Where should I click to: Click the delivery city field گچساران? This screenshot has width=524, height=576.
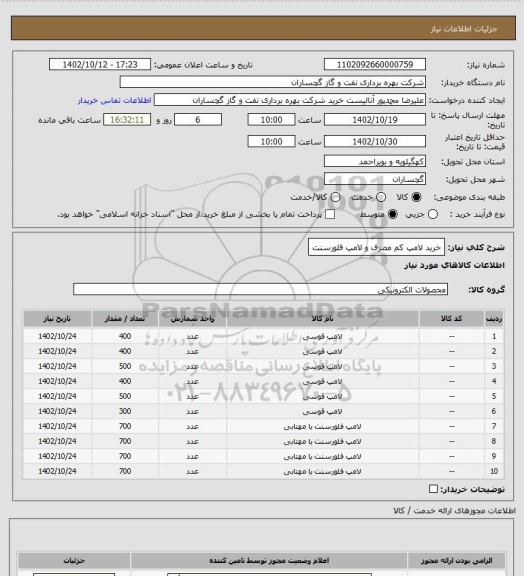click(x=375, y=179)
